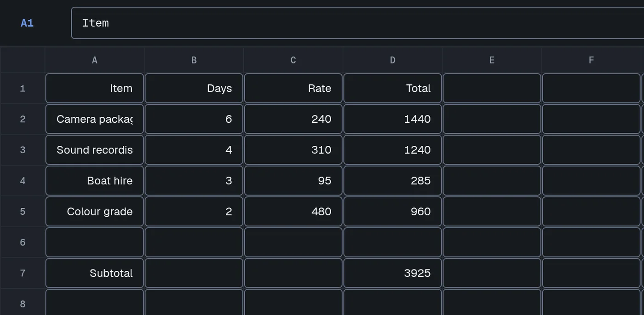Screen dimensions: 644x315
Task: Click empty cell A6
Action: pos(95,242)
